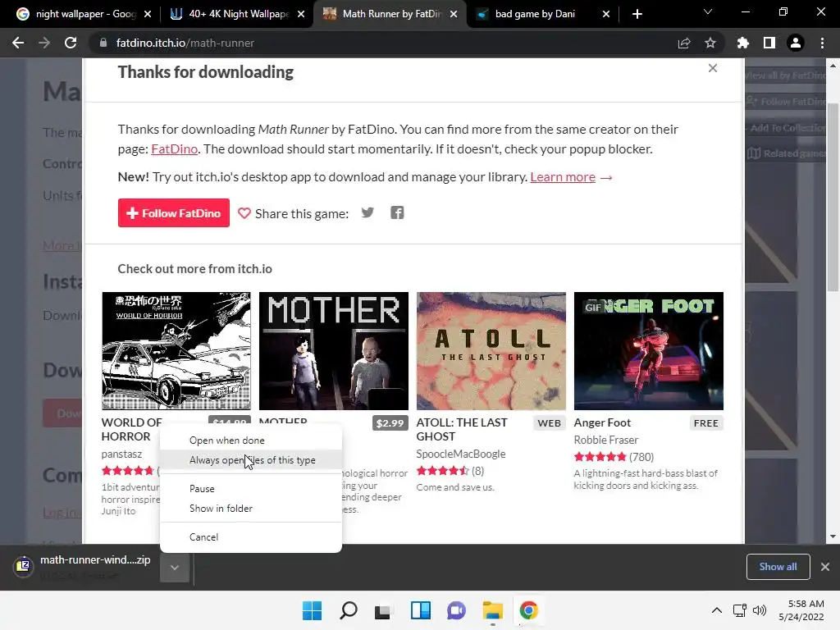Open taskbar Search
The width and height of the screenshot is (840, 630).
[348, 610]
